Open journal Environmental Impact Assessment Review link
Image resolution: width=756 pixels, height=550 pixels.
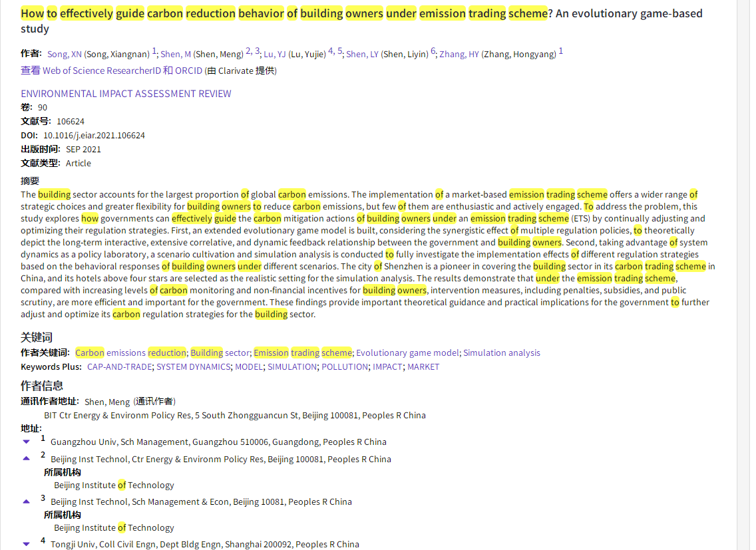pos(126,94)
